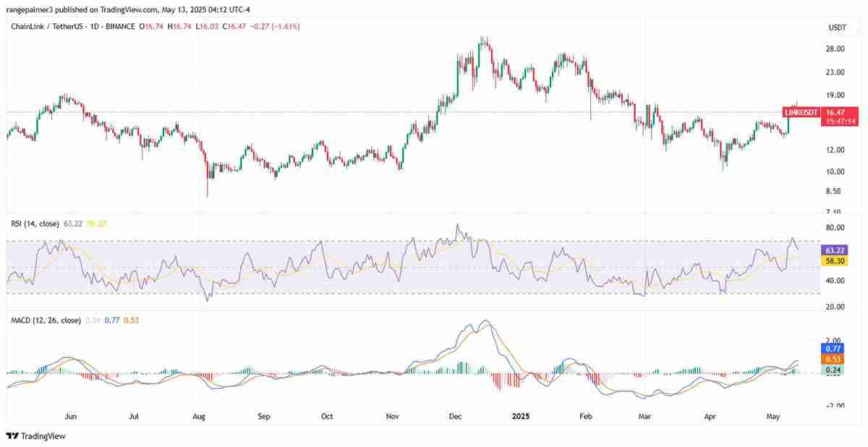Image resolution: width=868 pixels, height=447 pixels.
Task: Select the RSI (14, close) indicator label
Action: click(x=35, y=224)
